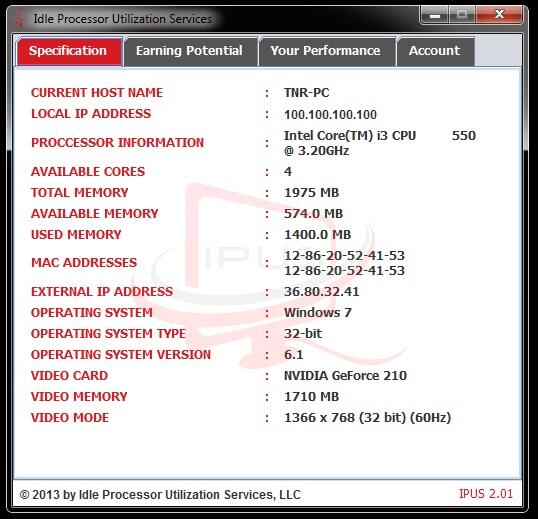Click the Total Memory 1975 MB value

(x=312, y=193)
